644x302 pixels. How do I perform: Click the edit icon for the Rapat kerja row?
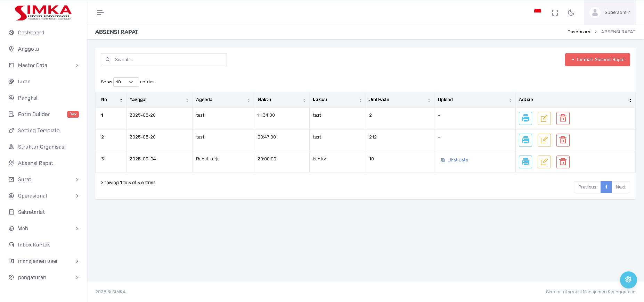pyautogui.click(x=544, y=162)
